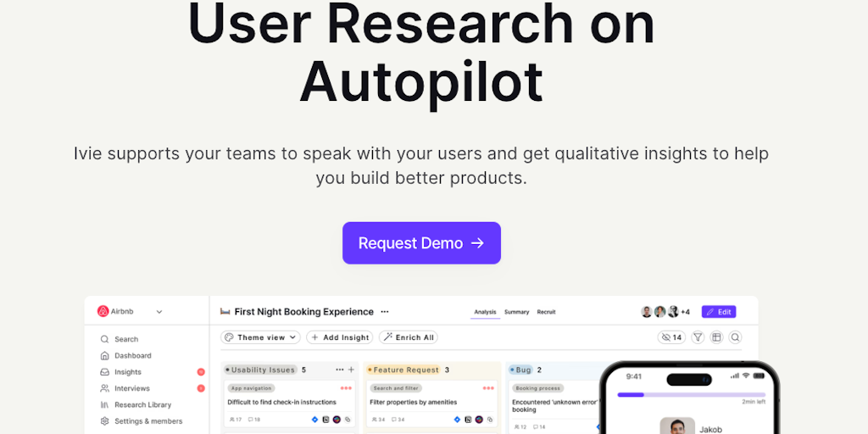
Task: Click the third collaborator avatar
Action: pos(672,312)
